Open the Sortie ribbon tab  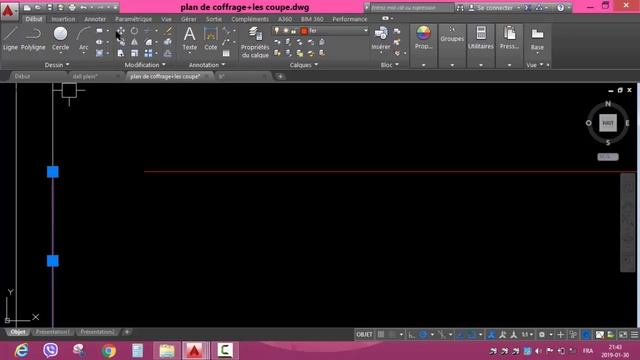[214, 19]
